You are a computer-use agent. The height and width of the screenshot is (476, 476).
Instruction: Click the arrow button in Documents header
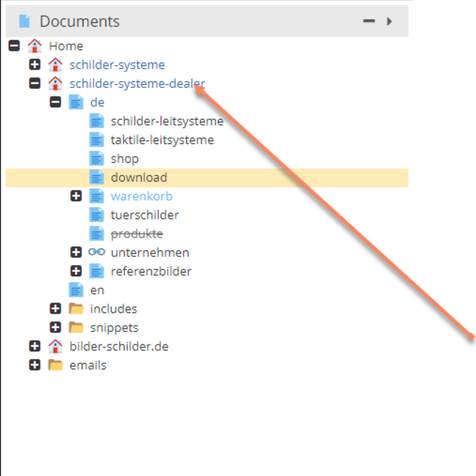389,21
